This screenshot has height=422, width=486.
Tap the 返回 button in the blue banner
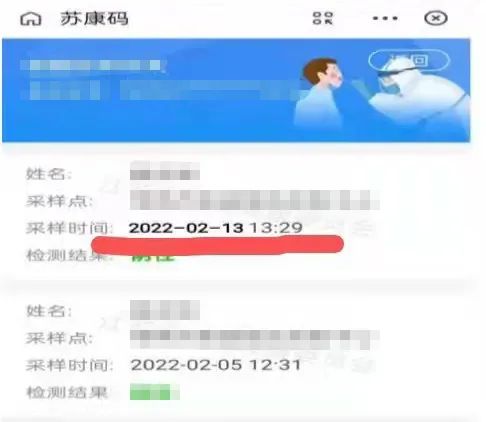point(409,60)
